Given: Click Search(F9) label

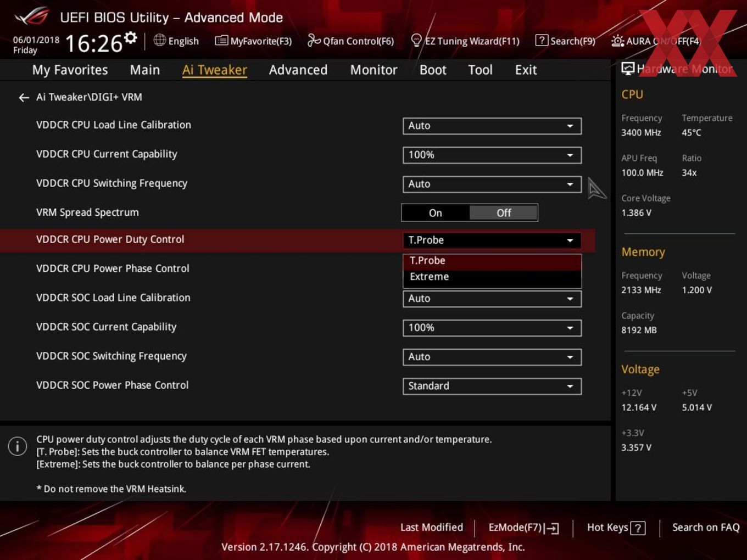Looking at the screenshot, I should 573,41.
